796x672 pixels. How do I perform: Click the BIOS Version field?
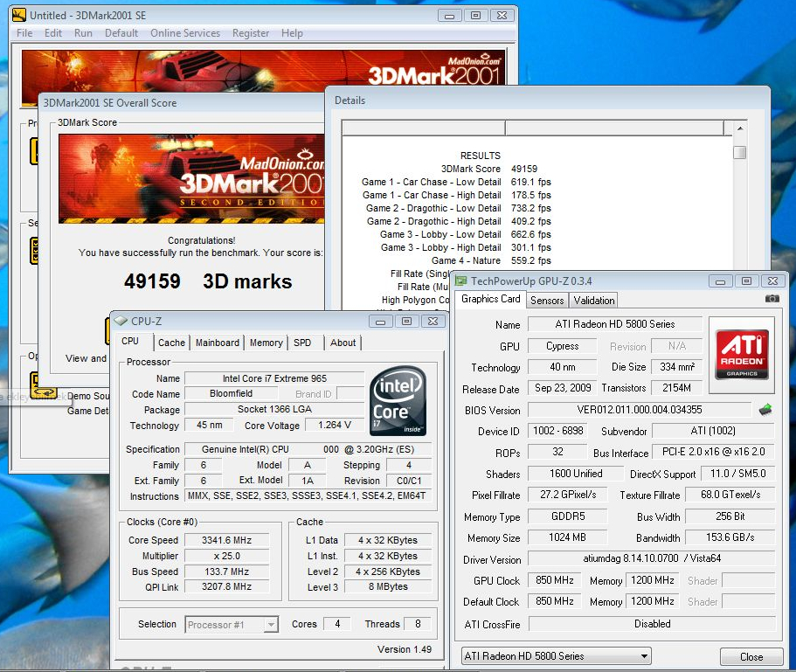(639, 410)
